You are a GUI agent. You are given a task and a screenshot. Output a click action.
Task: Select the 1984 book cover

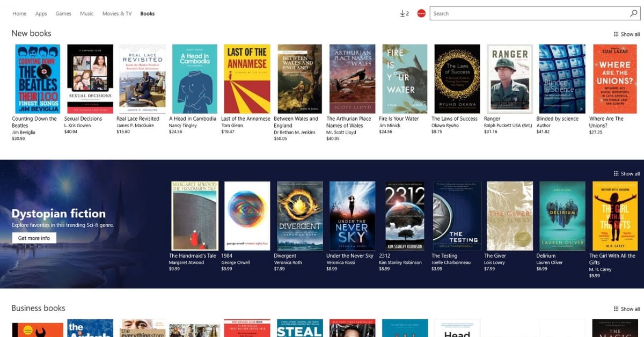pos(247,216)
